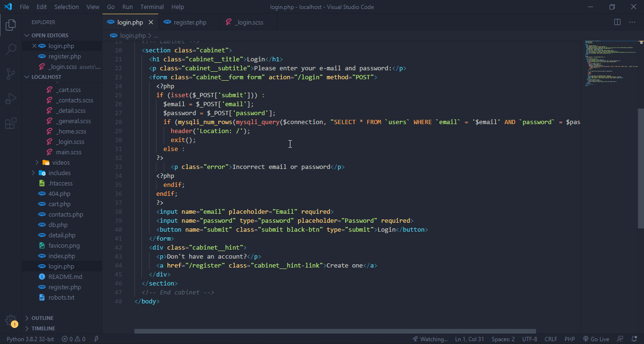Expand the Timeline section

(62, 328)
